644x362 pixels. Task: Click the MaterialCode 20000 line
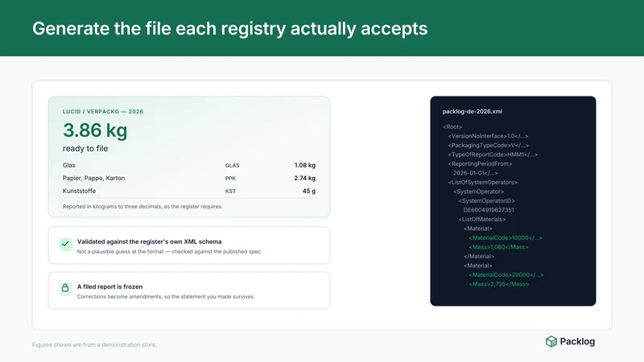coord(506,275)
